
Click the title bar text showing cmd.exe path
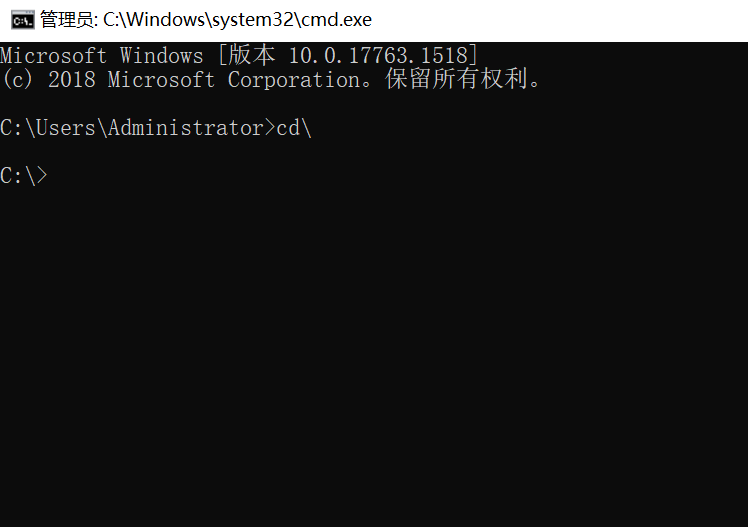tap(206, 20)
